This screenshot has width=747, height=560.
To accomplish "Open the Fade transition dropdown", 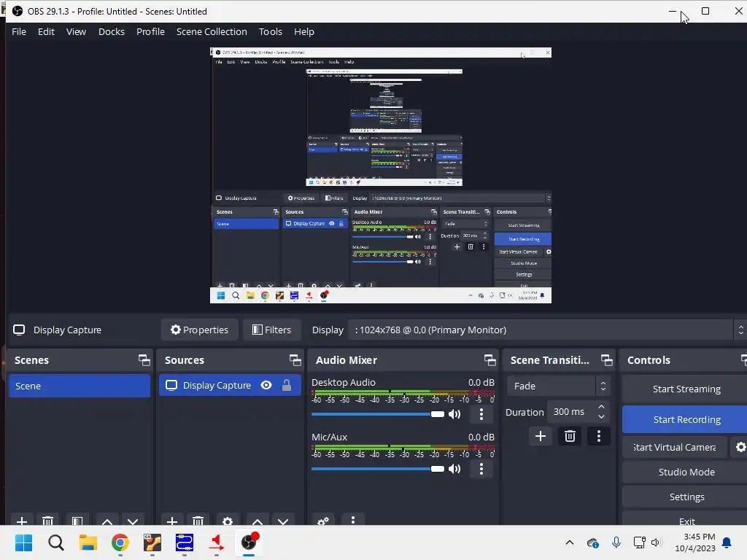I will [x=558, y=386].
